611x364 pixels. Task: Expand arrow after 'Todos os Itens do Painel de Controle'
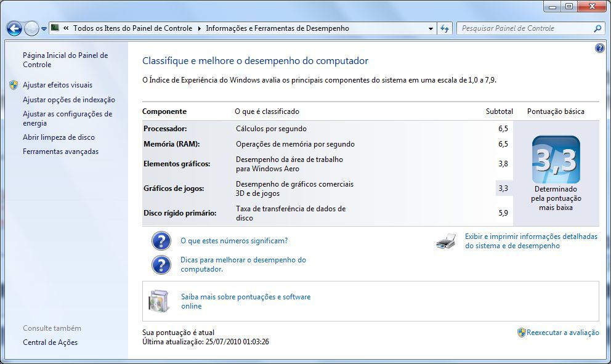(199, 28)
